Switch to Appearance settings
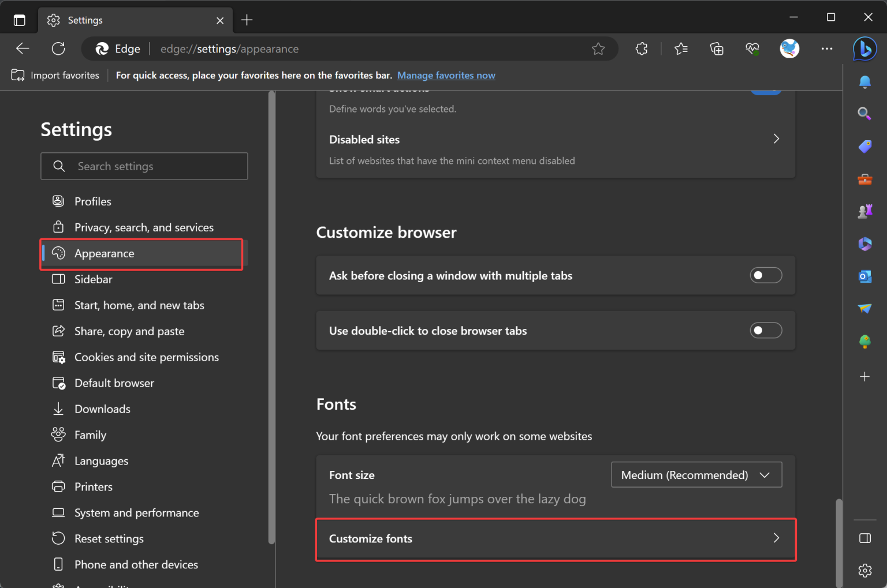Screen dimensions: 887x588 104,253
